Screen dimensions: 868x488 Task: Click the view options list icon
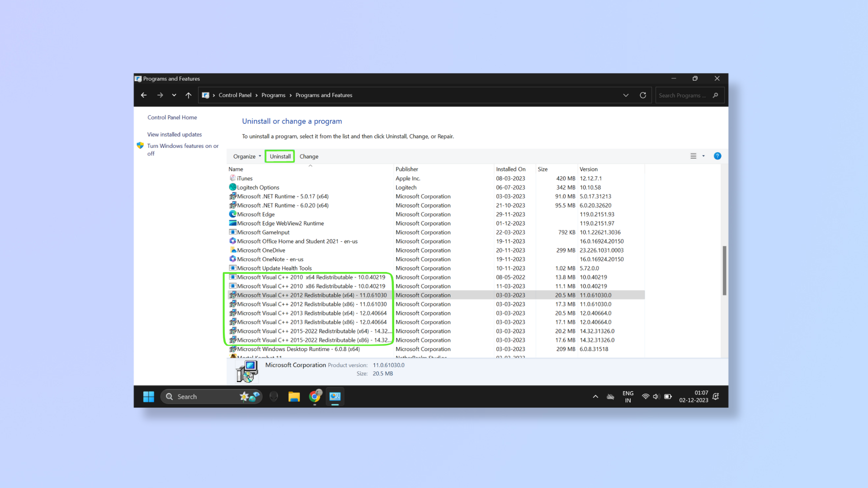tap(693, 156)
